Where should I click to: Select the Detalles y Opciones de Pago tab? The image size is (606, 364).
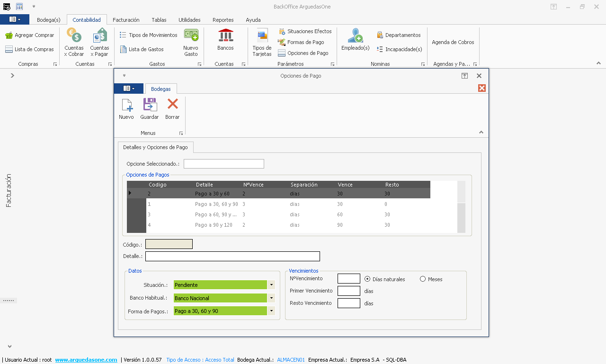(155, 147)
